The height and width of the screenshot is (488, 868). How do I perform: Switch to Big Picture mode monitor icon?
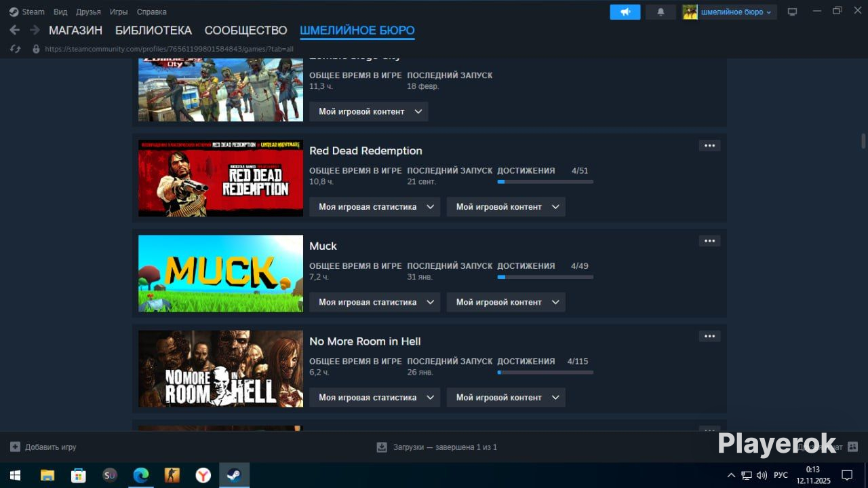792,12
